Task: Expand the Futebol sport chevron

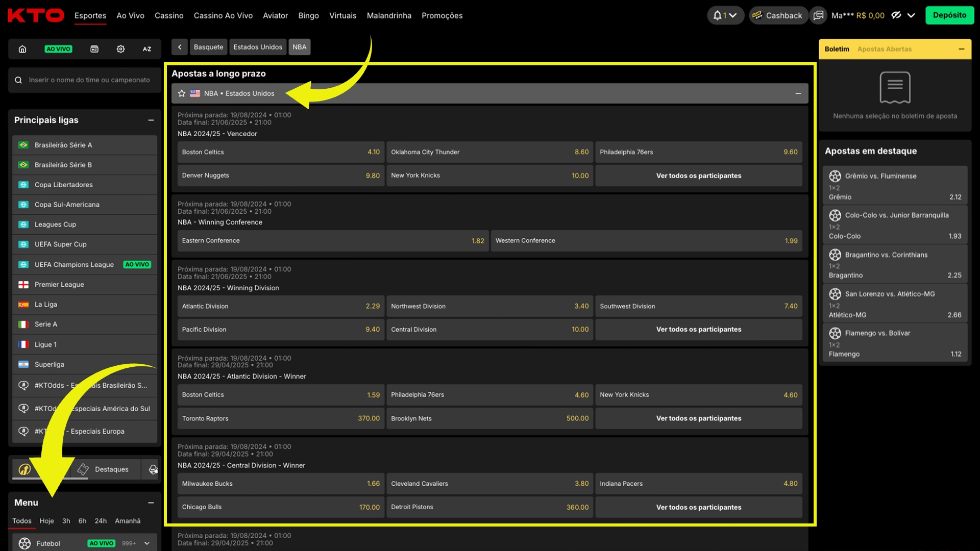Action: pos(147,543)
